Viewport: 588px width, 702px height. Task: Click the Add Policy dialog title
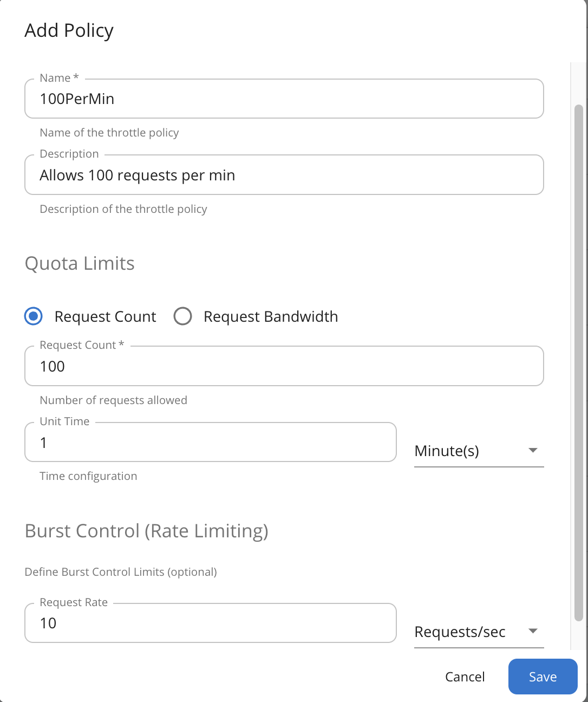(x=69, y=31)
